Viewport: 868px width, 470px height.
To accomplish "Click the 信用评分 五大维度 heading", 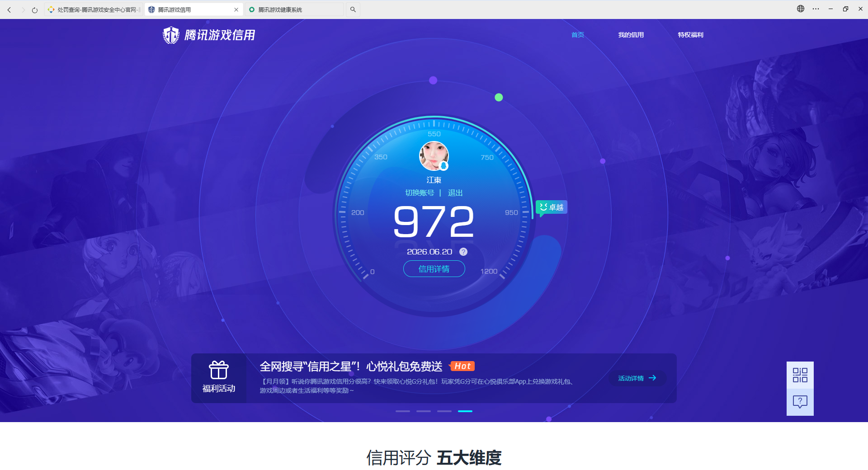I will point(434,458).
